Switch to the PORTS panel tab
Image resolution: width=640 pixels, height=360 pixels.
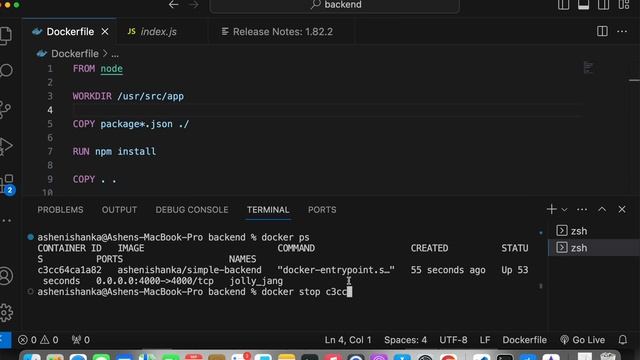pos(322,210)
